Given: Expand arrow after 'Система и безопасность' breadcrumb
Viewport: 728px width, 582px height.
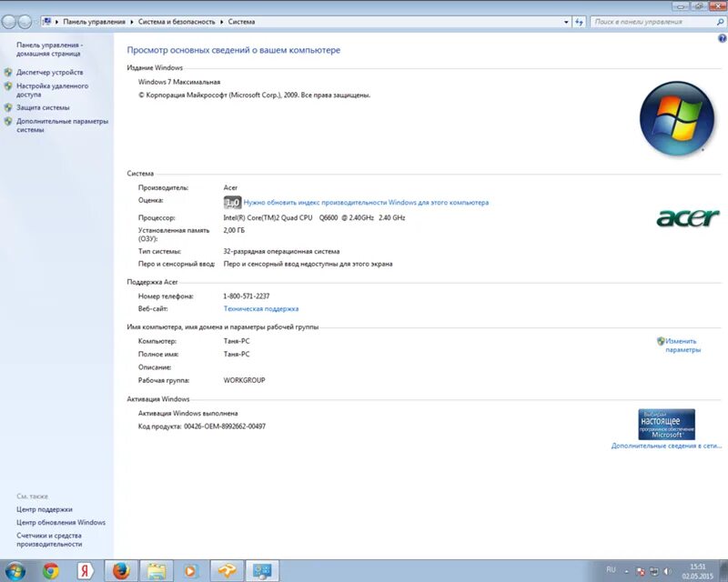Looking at the screenshot, I should [x=222, y=22].
